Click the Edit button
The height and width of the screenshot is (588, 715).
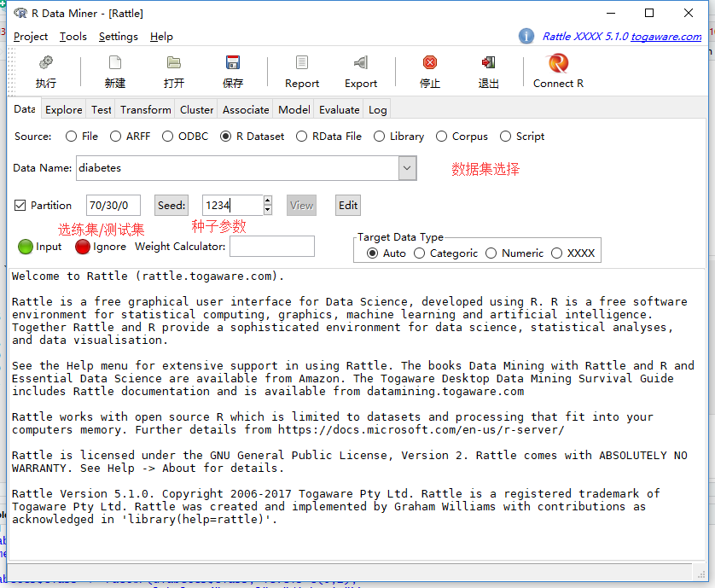(x=348, y=206)
